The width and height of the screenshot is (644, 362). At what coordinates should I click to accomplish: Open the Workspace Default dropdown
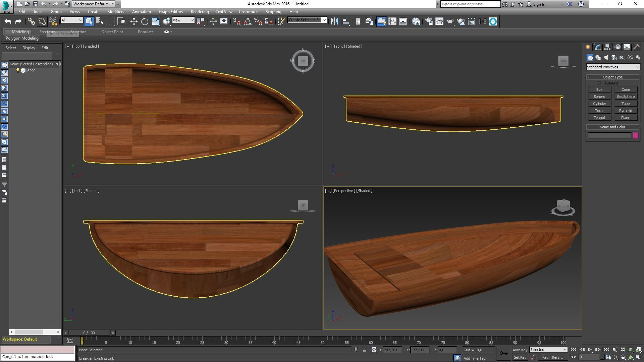pos(94,4)
